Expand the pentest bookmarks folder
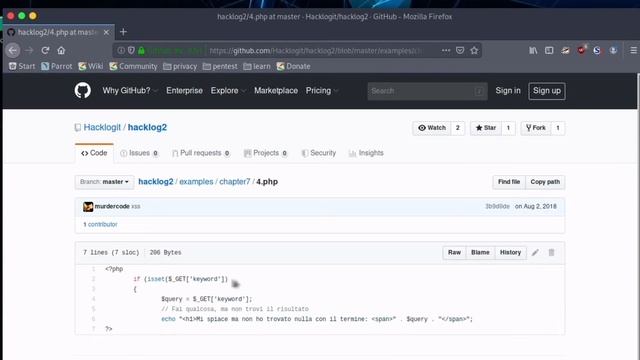 click(x=220, y=66)
